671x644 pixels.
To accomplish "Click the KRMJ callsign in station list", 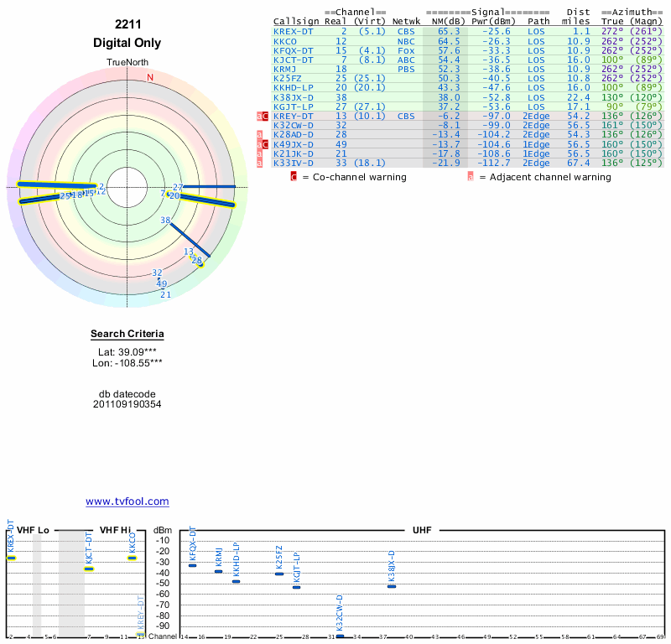I will [285, 68].
